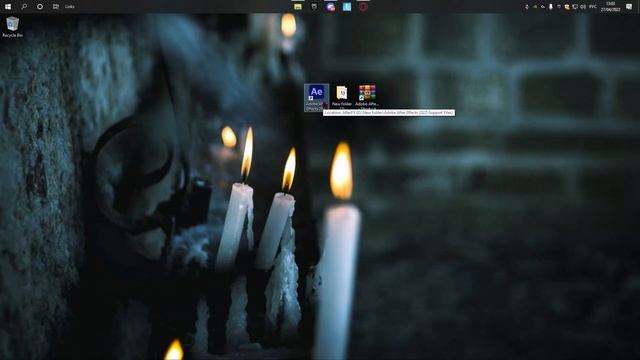Viewport: 640px width, 360px height.
Task: Open Recycle Bin on desktop
Action: (x=12, y=27)
